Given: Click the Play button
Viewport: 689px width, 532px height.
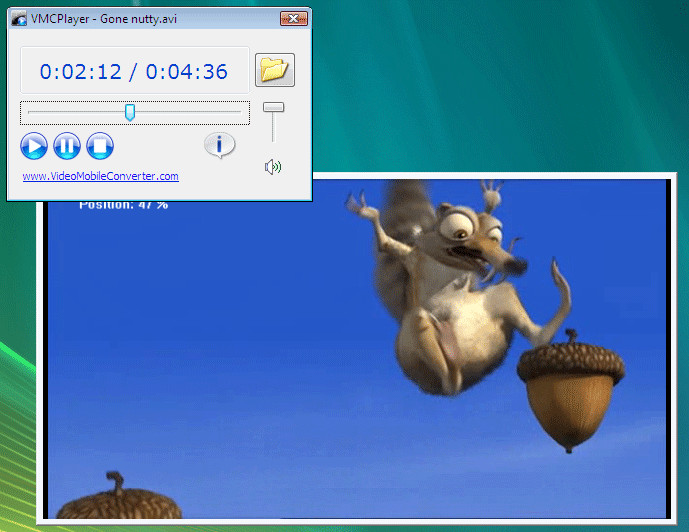Looking at the screenshot, I should [34, 146].
